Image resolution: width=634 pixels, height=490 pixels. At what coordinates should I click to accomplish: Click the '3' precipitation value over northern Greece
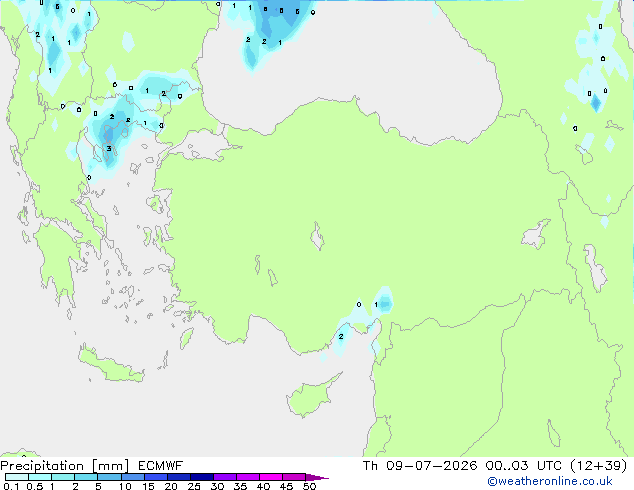(109, 149)
